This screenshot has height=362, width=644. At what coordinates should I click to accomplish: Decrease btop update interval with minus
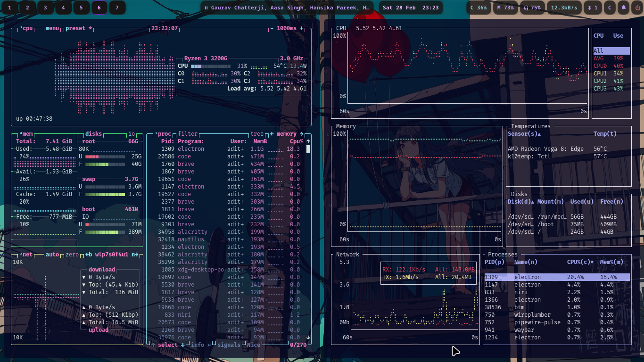(x=272, y=28)
